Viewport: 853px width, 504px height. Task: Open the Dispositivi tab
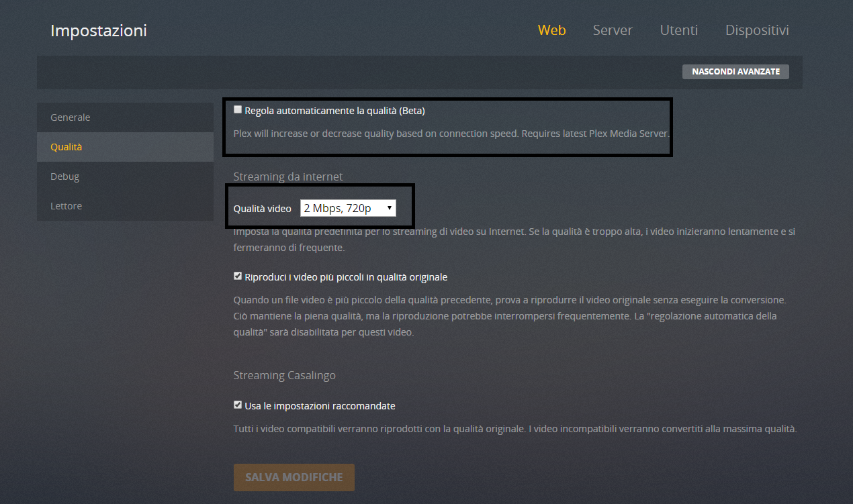tap(757, 30)
